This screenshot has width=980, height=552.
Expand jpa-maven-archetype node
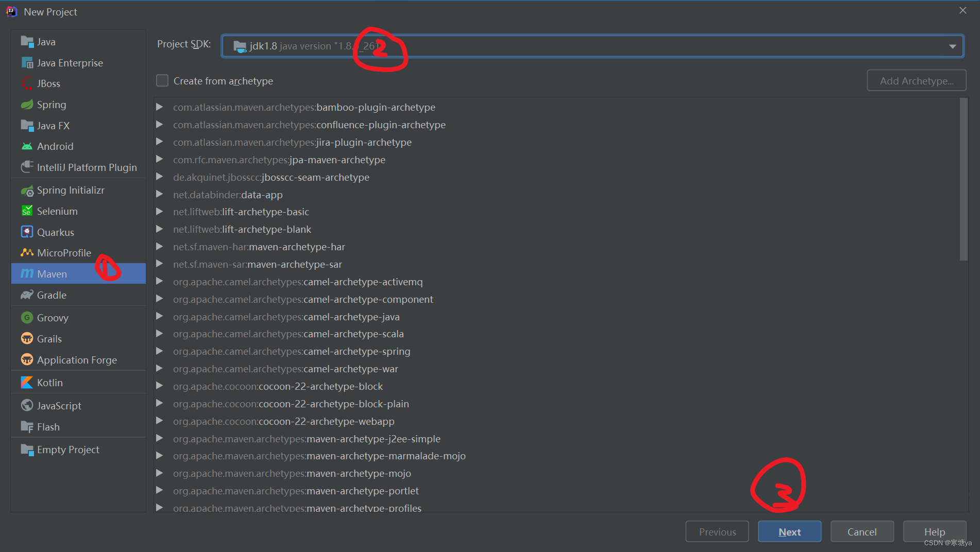tap(160, 160)
